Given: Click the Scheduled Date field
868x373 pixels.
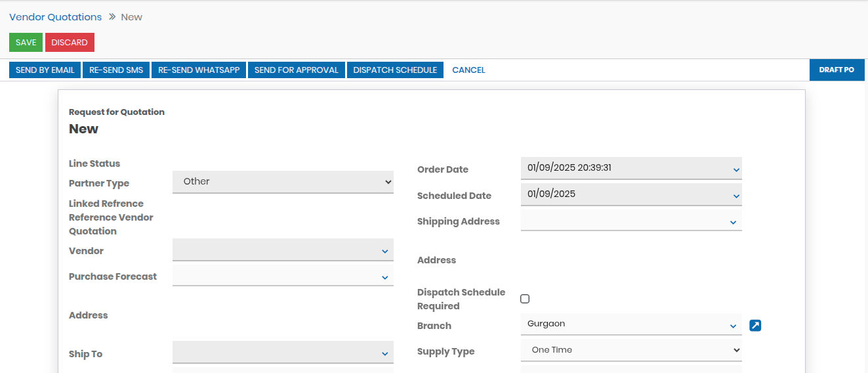Looking at the screenshot, I should click(631, 194).
